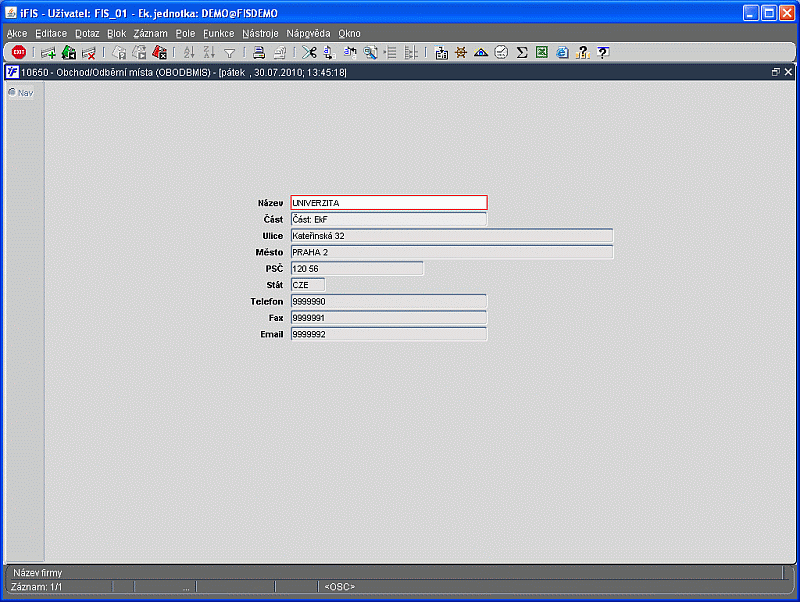Open the Funkce menu
Screen dimensions: 800x602
(x=218, y=33)
